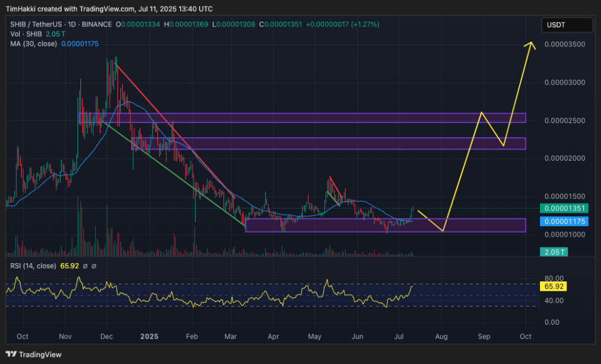Click the BINANCE exchange label
Screen dimensions: 601x364
pyautogui.click(x=97, y=25)
